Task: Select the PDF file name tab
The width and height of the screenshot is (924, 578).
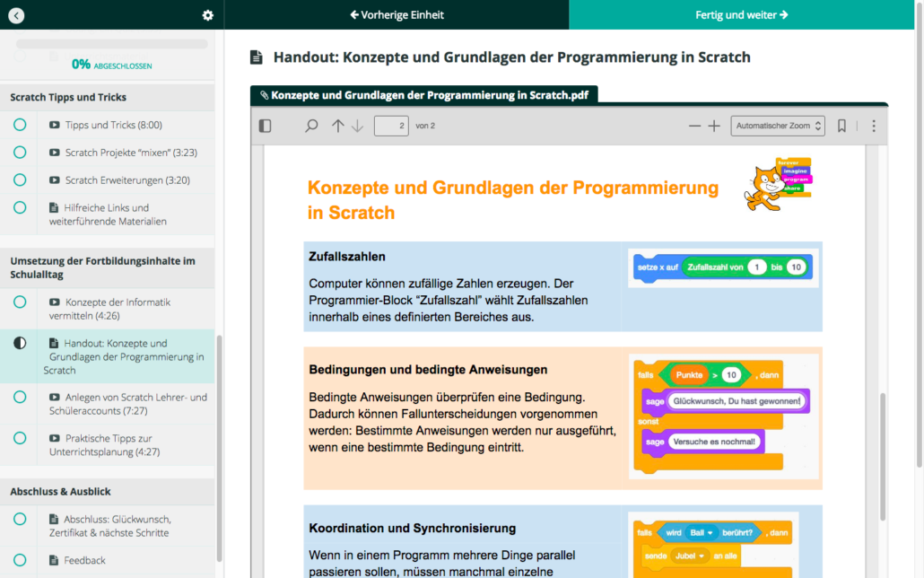Action: [x=423, y=94]
